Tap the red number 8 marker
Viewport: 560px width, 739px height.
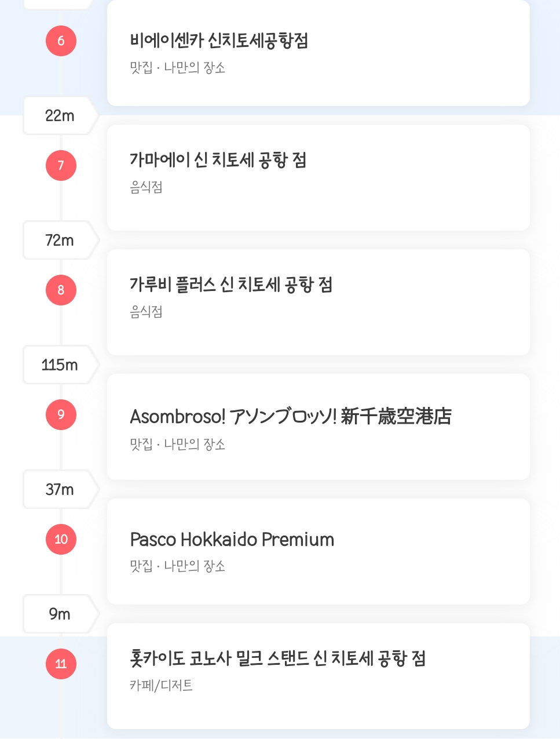point(61,290)
